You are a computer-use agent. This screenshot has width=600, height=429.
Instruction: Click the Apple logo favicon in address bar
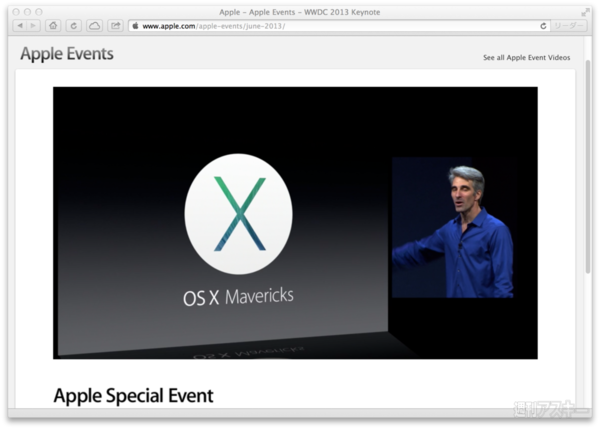(x=135, y=26)
